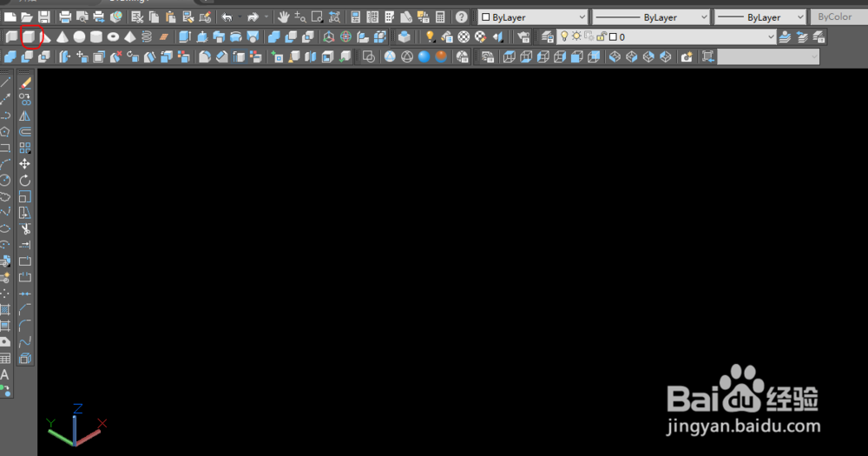Select the Table tool
The image size is (868, 456).
[x=5, y=359]
